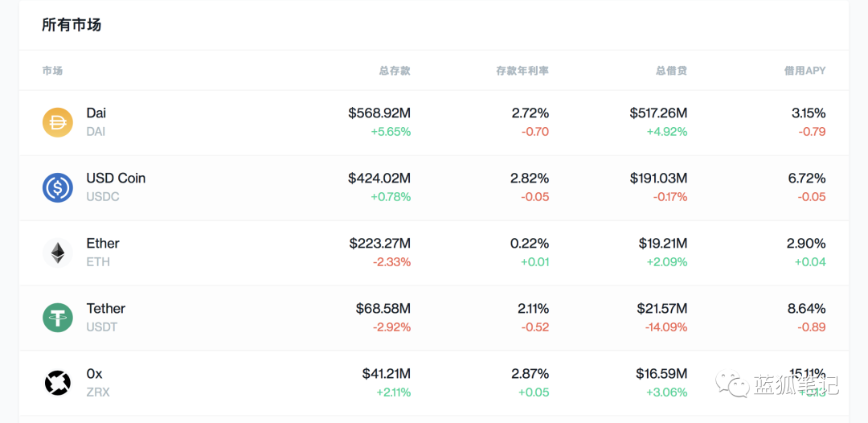The height and width of the screenshot is (423, 868).
Task: Open the 0x market name
Action: point(95,374)
